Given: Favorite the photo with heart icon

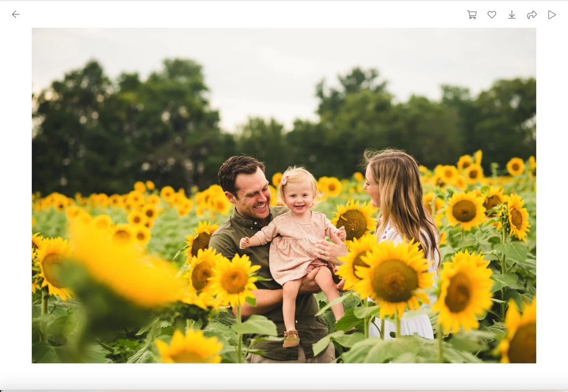Looking at the screenshot, I should pyautogui.click(x=492, y=15).
